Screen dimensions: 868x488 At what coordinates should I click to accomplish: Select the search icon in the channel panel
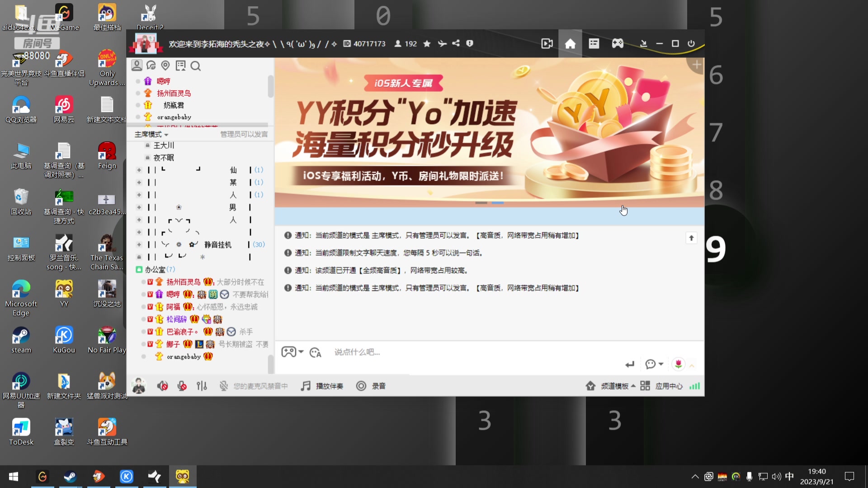[195, 66]
